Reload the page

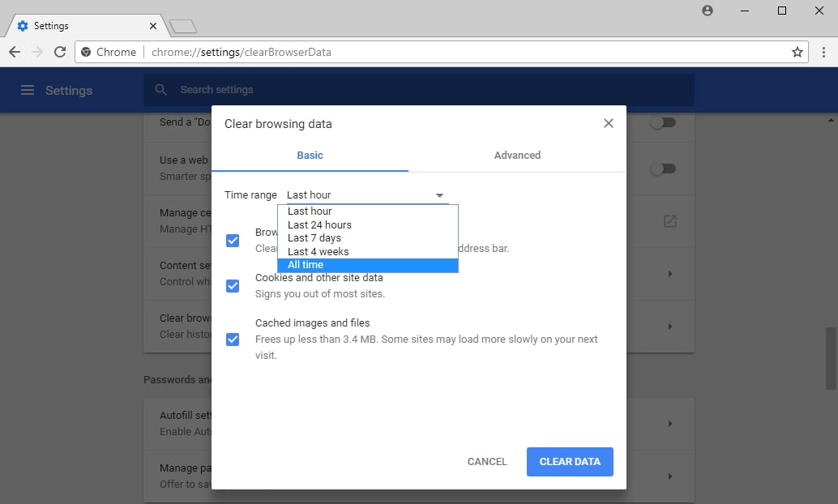(x=59, y=51)
